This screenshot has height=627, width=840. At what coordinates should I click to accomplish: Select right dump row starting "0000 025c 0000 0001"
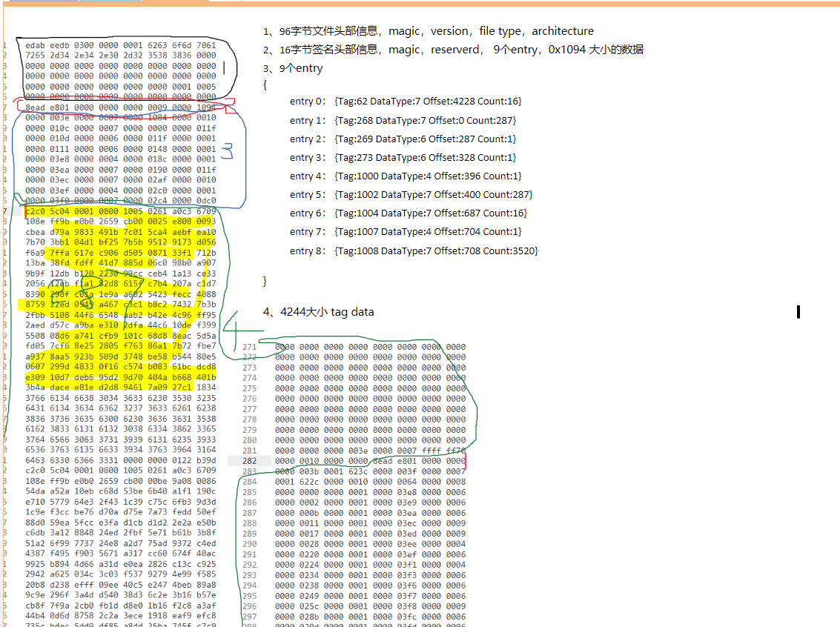370,607
